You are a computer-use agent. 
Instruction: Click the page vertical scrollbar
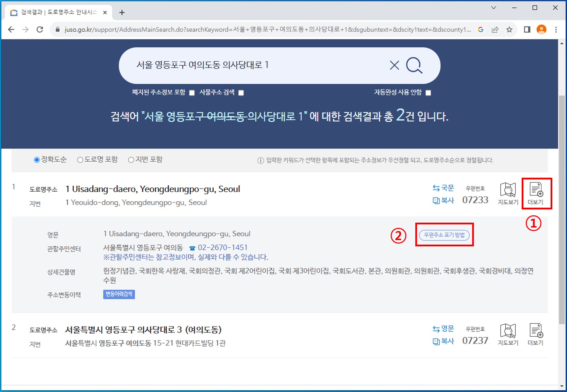point(561,209)
